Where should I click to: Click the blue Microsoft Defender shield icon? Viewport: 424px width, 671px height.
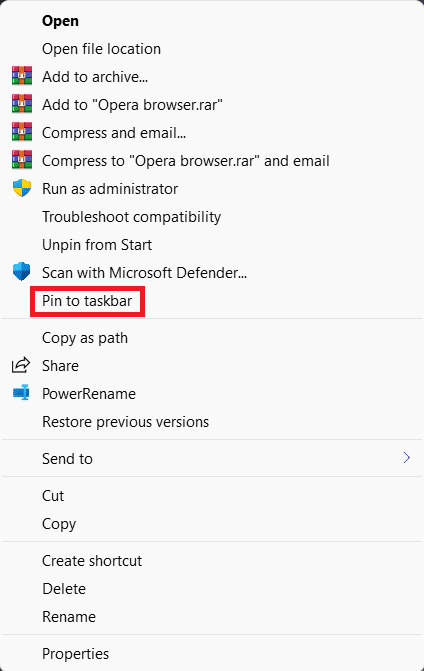tap(22, 272)
